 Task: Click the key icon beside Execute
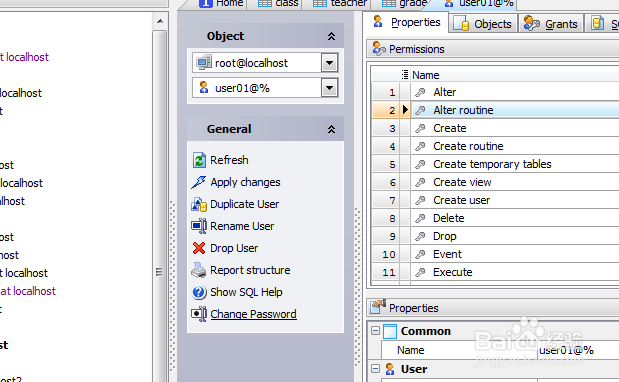point(420,272)
